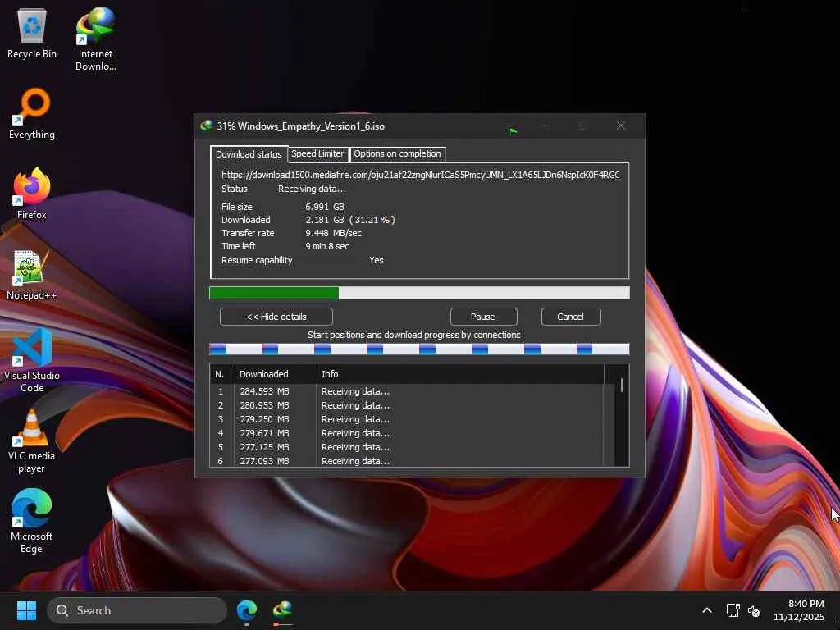840x630 pixels.
Task: Expand the system tray hidden icons chevron
Action: (706, 610)
